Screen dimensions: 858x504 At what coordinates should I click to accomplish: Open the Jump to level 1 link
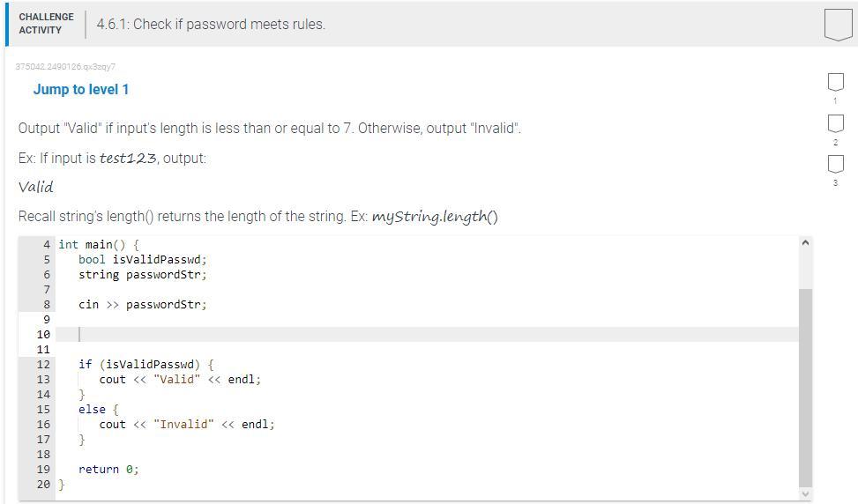click(x=81, y=89)
